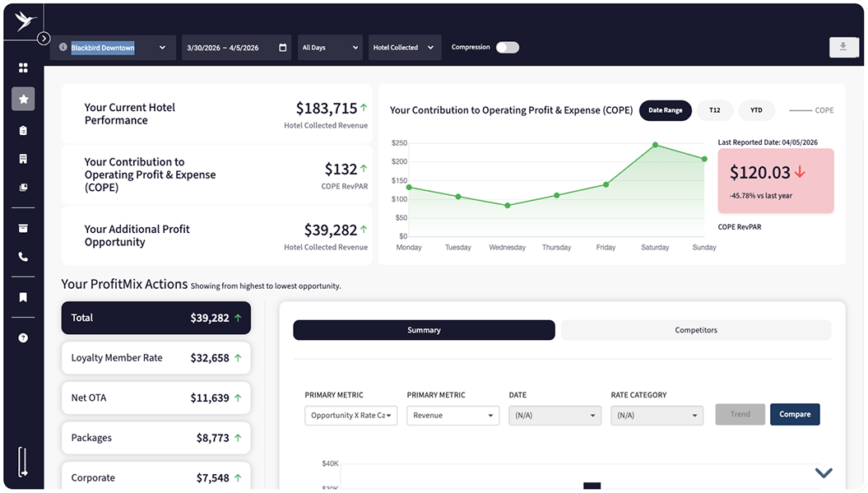Open the help question mark icon
The image size is (868, 493).
23,337
